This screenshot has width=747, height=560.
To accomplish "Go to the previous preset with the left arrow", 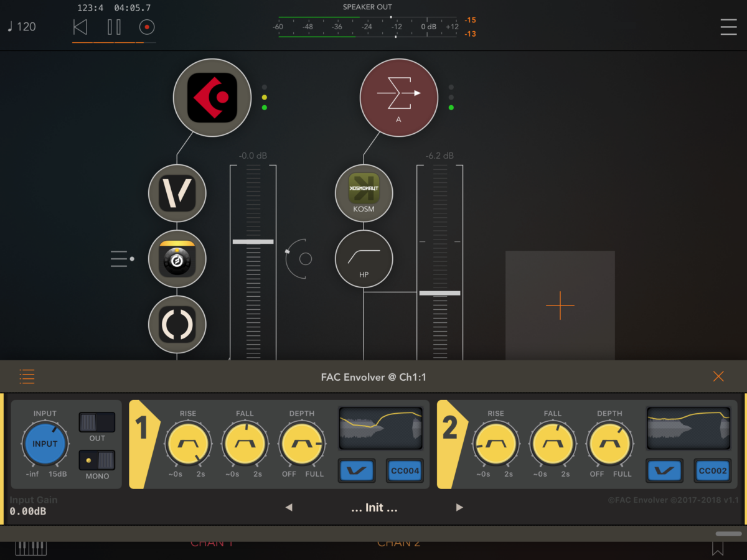I will 289,508.
